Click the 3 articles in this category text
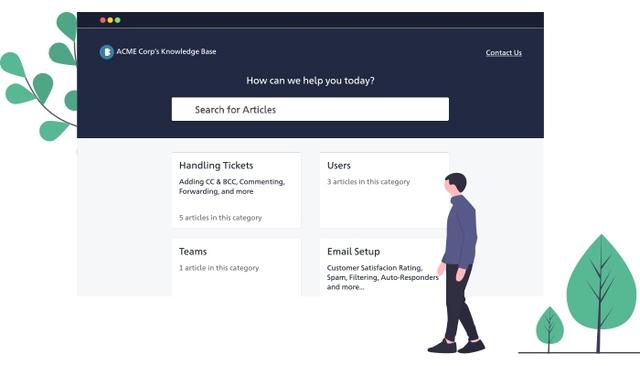Image resolution: width=640 pixels, height=366 pixels. 368,182
